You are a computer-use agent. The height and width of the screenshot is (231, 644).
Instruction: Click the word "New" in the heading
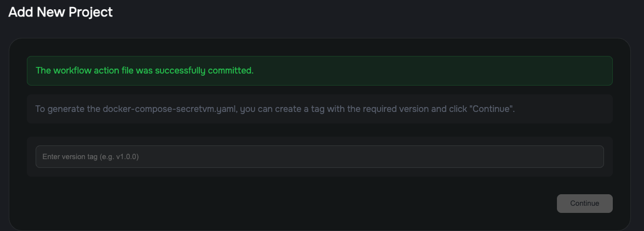click(x=51, y=12)
